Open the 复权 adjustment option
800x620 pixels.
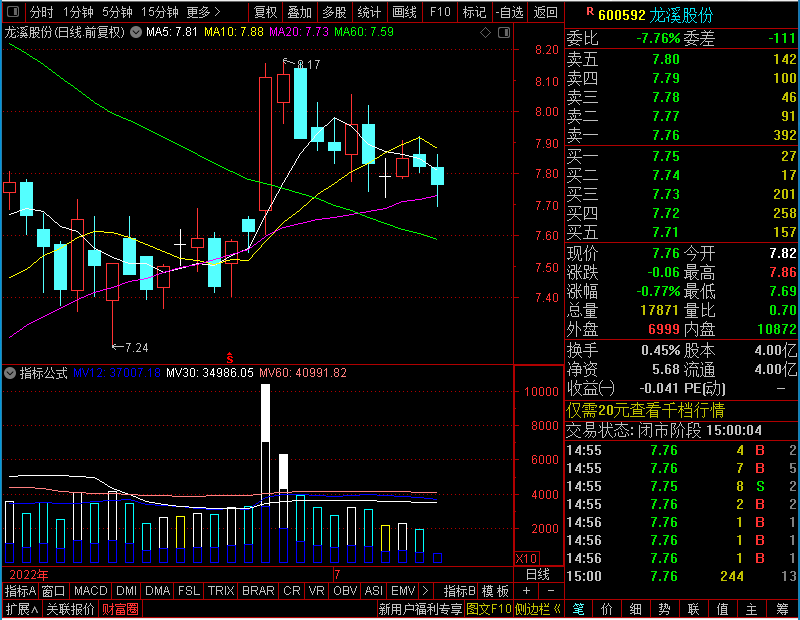(265, 12)
